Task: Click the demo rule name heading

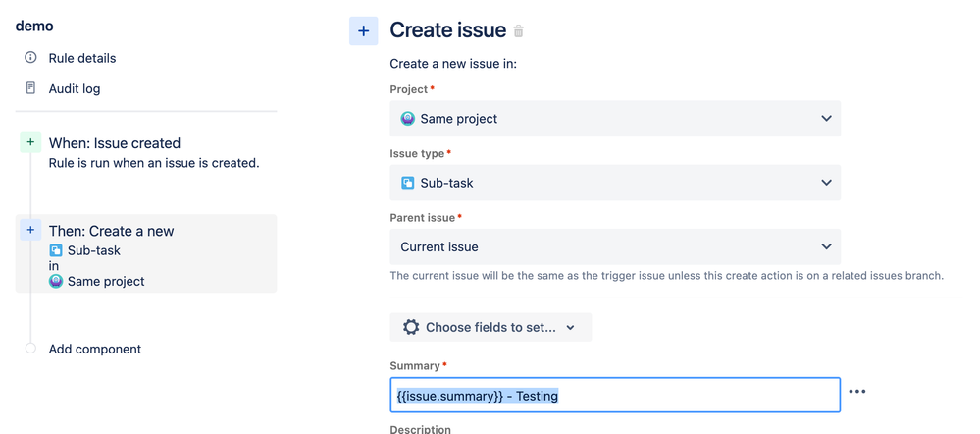Action: [34, 26]
